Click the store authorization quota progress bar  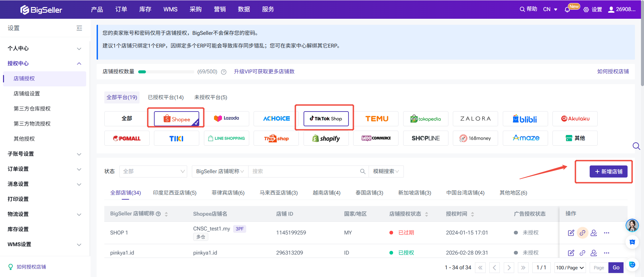pyautogui.click(x=166, y=72)
